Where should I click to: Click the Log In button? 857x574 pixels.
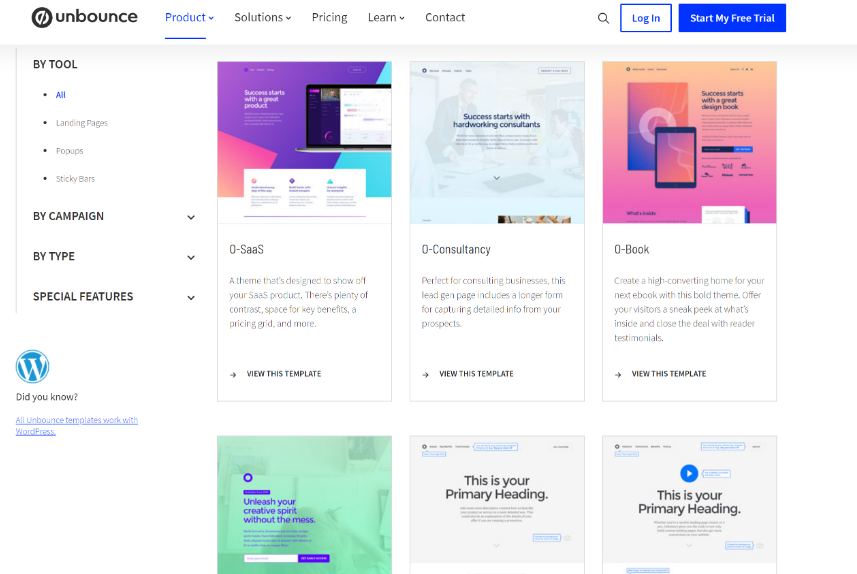point(646,18)
